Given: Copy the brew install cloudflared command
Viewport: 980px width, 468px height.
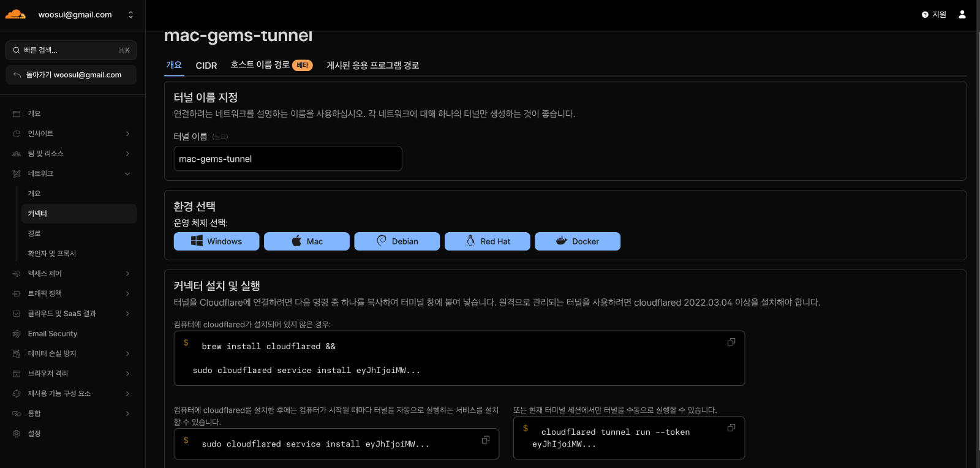Looking at the screenshot, I should 731,342.
